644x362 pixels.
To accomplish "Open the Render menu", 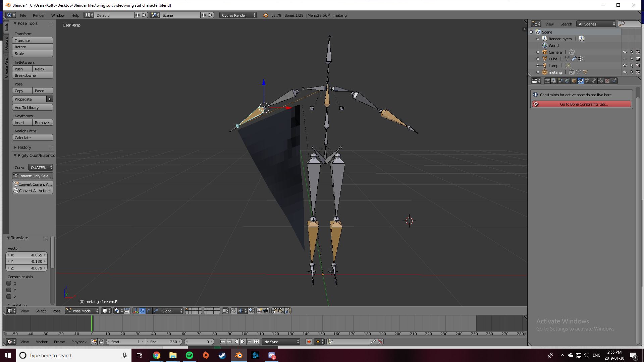I will (39, 15).
